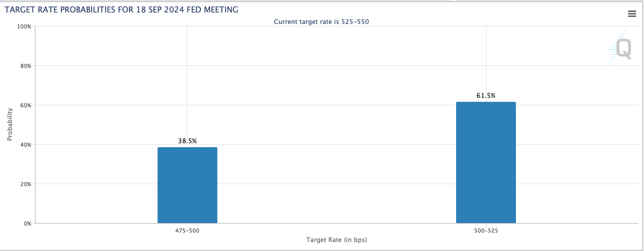Select the 500-525 probability bar
644x251 pixels.
point(485,163)
